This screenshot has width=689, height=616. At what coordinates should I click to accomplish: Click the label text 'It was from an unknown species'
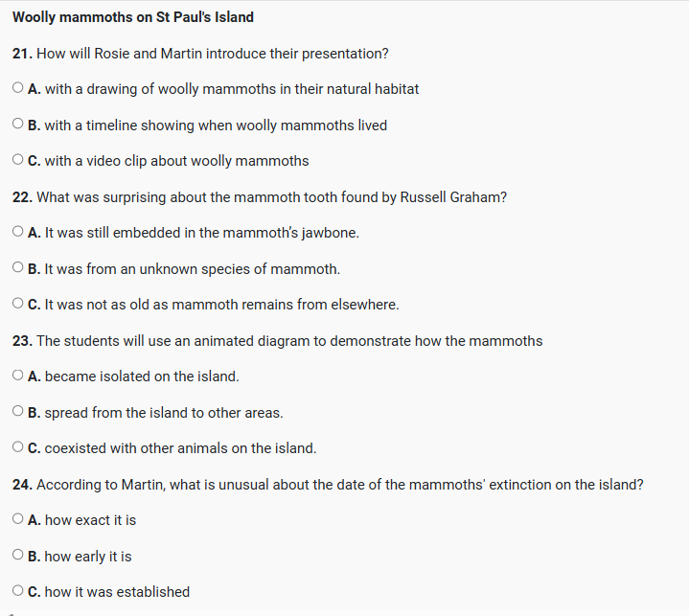[192, 269]
